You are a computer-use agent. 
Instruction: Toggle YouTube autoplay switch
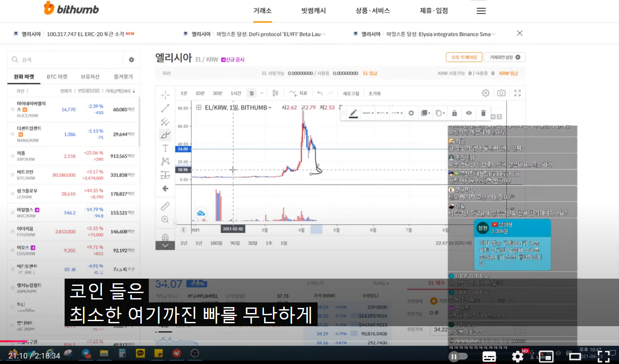458,356
